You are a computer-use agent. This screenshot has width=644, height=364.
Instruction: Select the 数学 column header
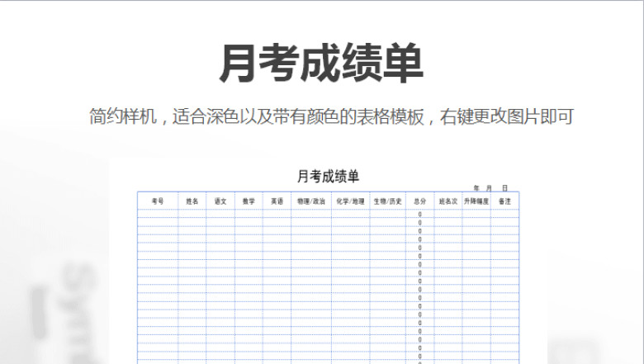point(249,201)
